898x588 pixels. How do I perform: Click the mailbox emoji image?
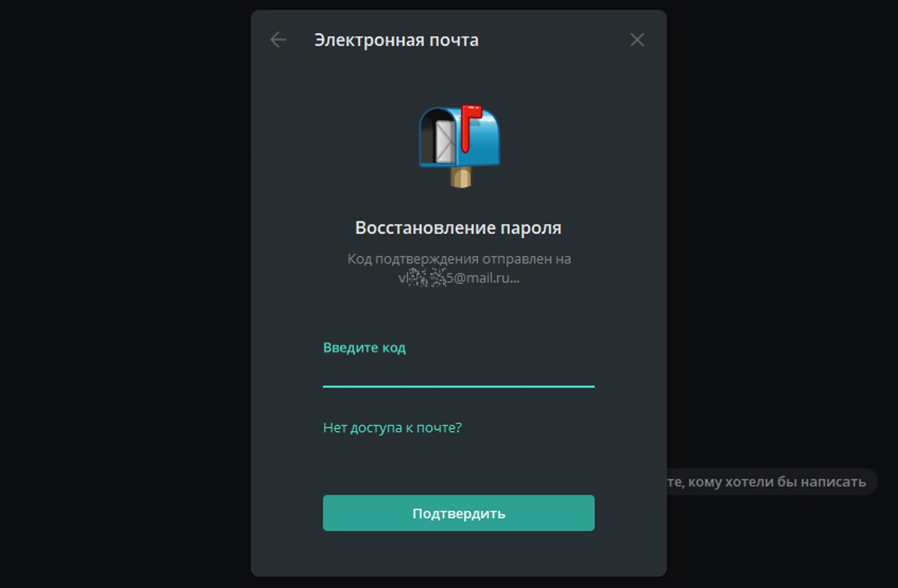(459, 146)
